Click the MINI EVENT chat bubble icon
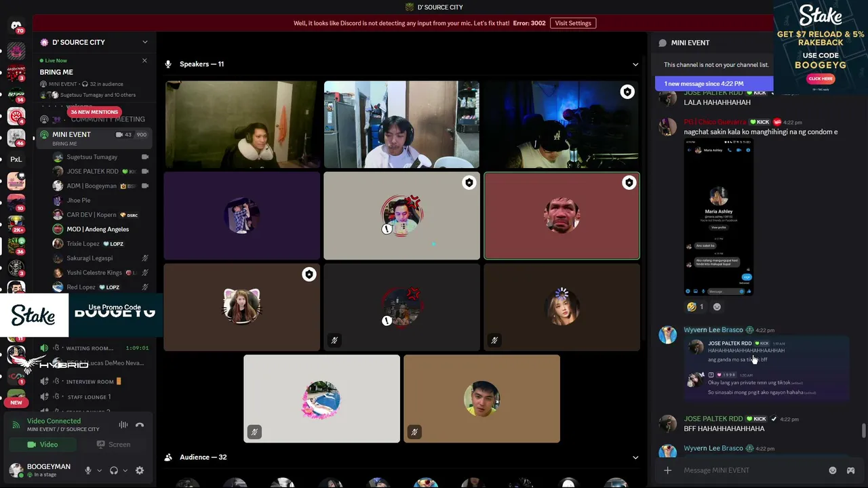 pos(663,43)
